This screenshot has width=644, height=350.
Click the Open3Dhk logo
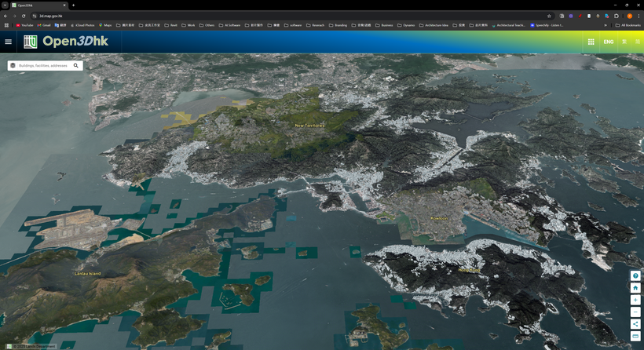[66, 42]
